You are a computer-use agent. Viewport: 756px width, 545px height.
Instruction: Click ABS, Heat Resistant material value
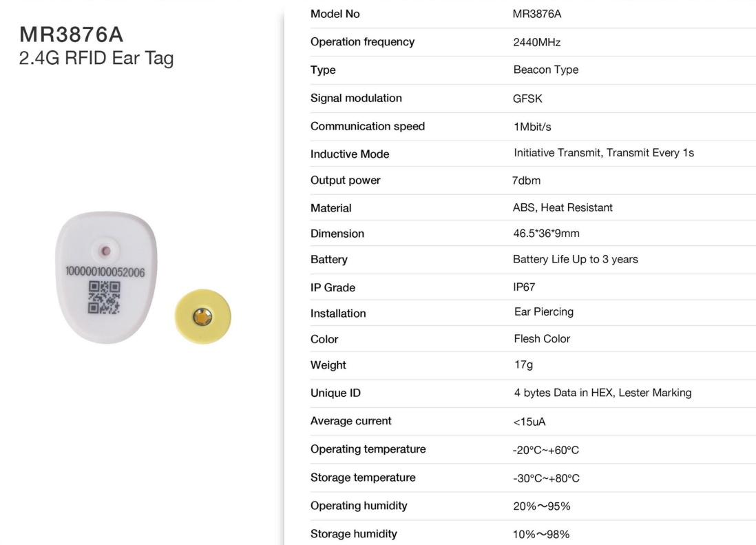coord(563,208)
